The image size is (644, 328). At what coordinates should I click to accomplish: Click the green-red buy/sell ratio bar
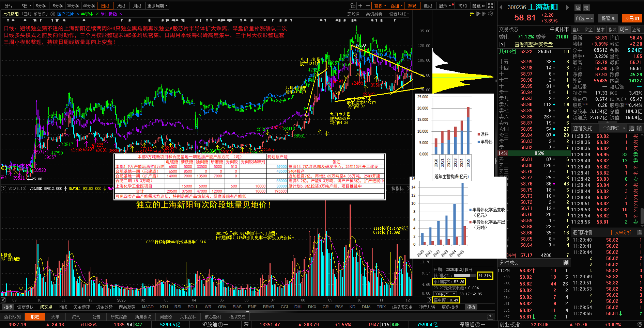[534, 153]
